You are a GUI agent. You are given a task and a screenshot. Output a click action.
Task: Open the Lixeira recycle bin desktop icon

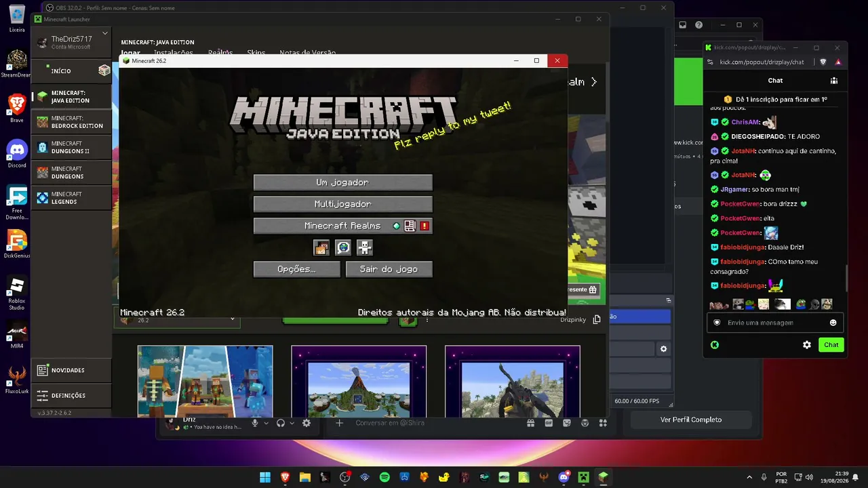click(17, 19)
